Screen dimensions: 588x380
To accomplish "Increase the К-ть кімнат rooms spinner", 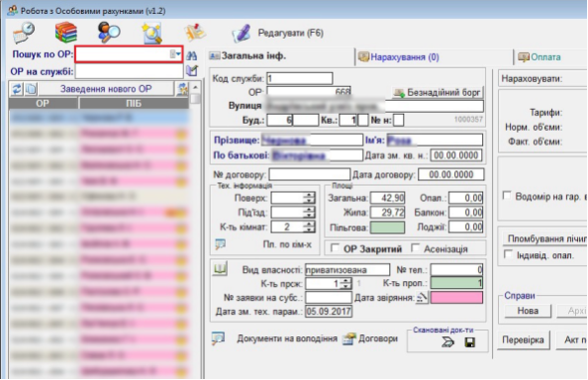I will click(310, 224).
